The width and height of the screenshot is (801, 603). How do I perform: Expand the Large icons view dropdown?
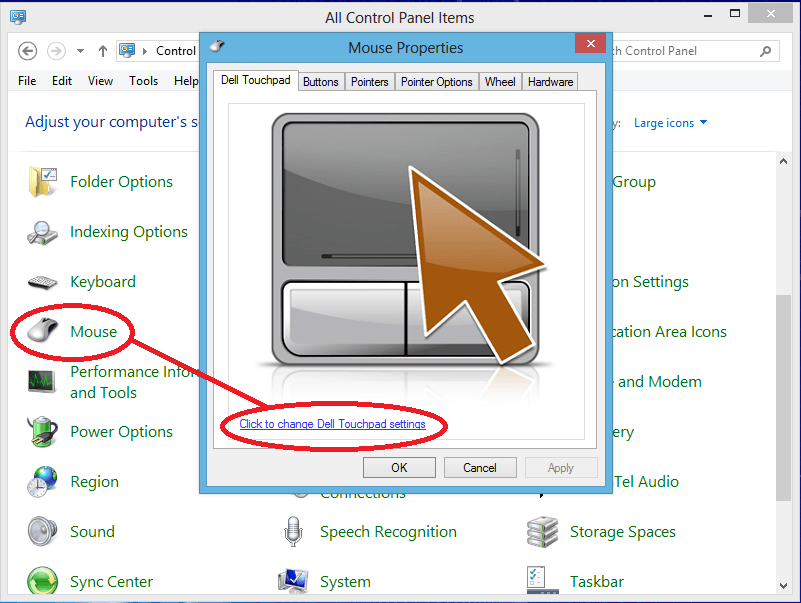coord(670,123)
